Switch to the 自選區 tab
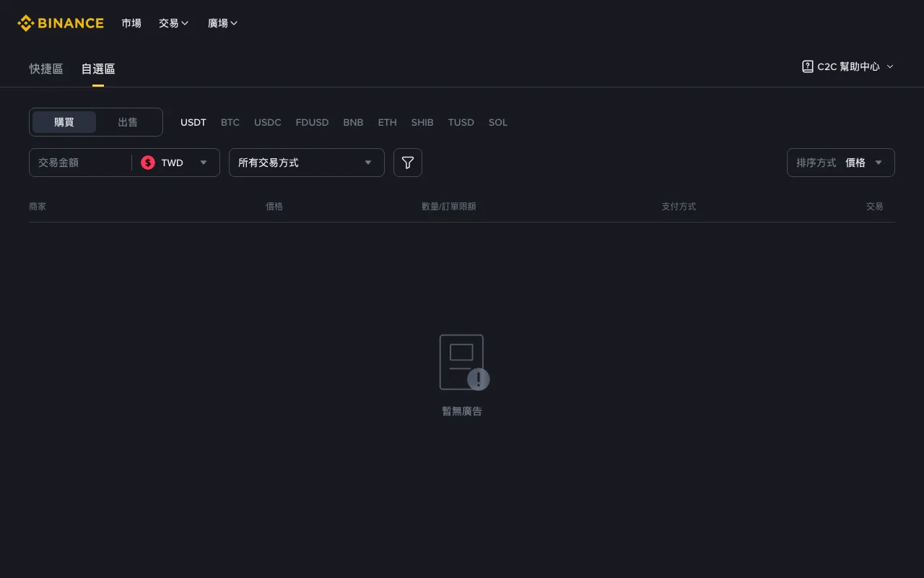Viewport: 924px width, 578px height. point(98,69)
